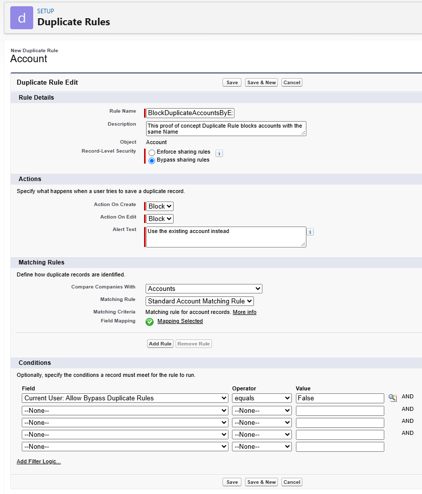
Task: Open More info link for matching criteria
Action: tap(244, 312)
